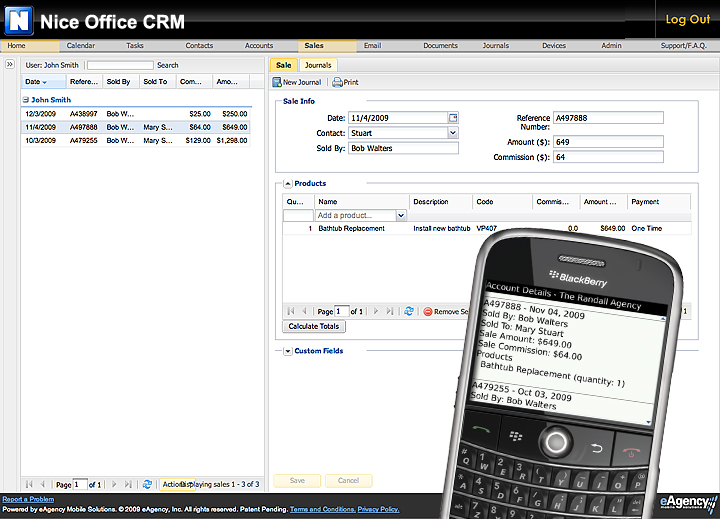Click the Search button
The width and height of the screenshot is (720, 519).
click(168, 65)
